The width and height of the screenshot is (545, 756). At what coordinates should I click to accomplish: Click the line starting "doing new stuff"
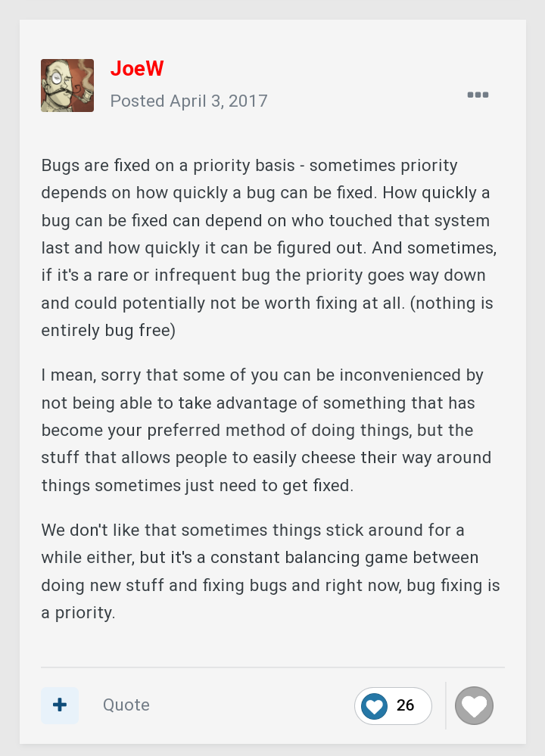(x=270, y=586)
